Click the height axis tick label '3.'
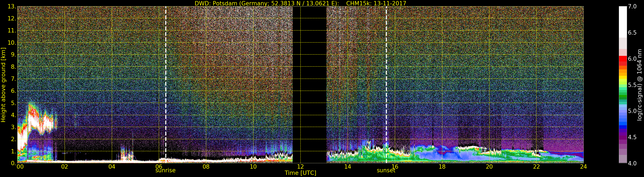Viewport: 644px width, 177px height. click(14, 127)
